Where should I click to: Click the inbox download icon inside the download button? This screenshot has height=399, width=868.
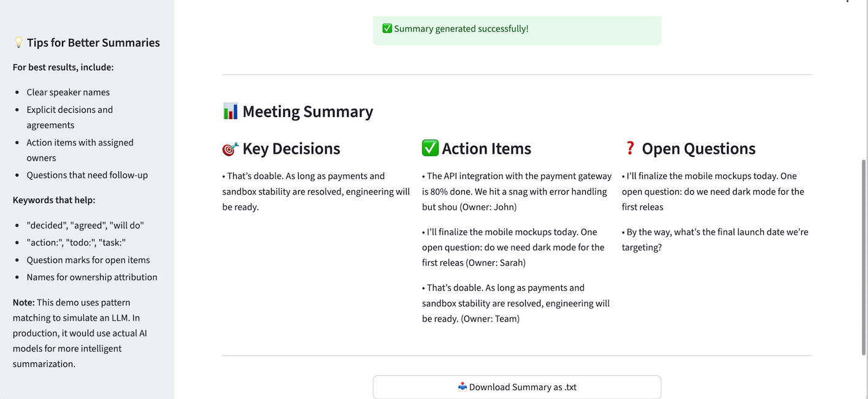[464, 387]
